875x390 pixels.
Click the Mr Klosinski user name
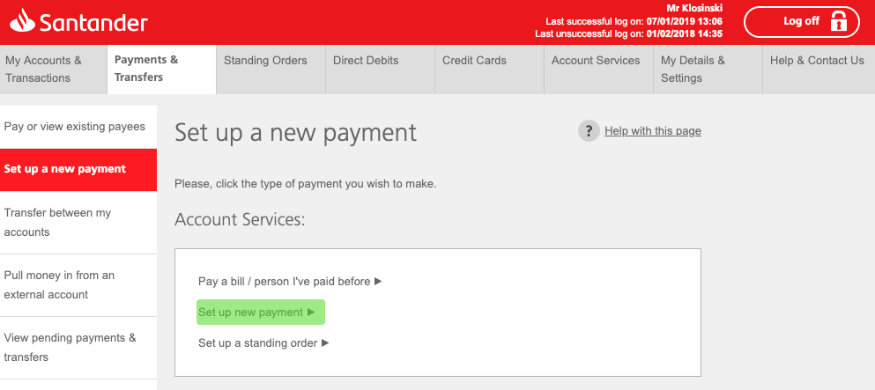coord(695,8)
